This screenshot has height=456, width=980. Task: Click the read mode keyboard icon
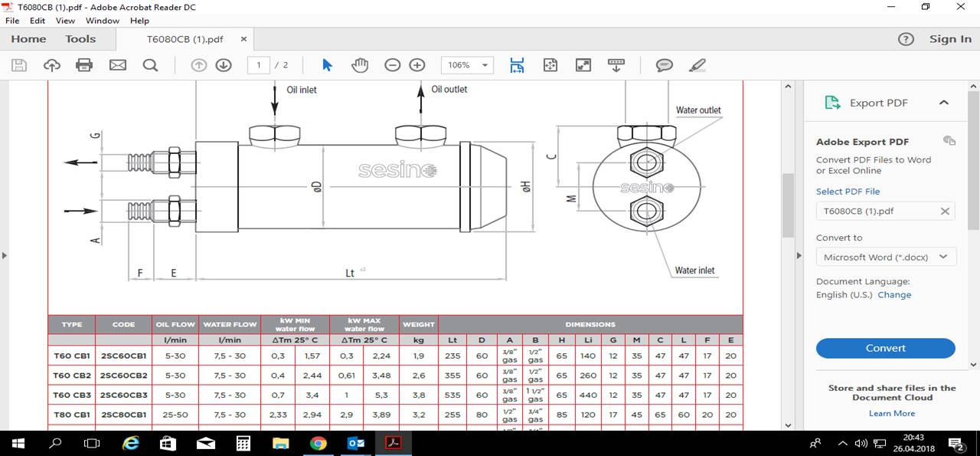616,65
